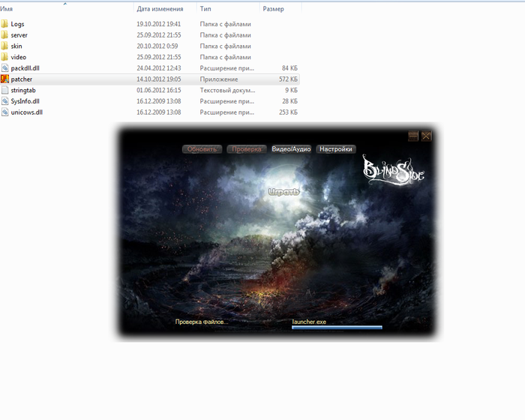Click the date 01.06.2012 16:15

pyautogui.click(x=159, y=91)
